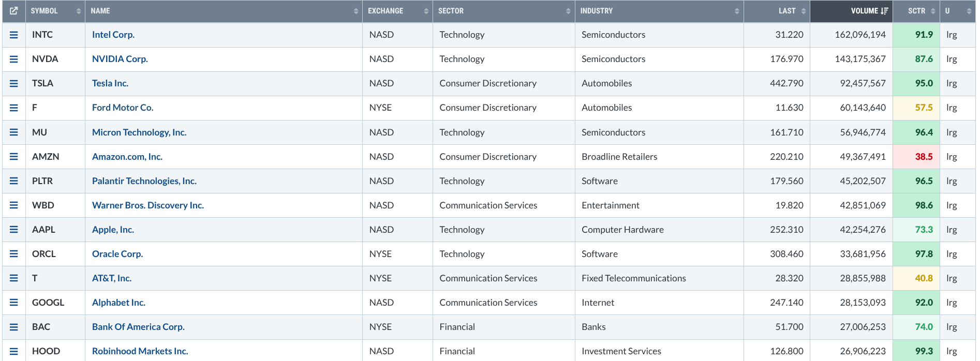Click the external link icon in table header

tap(14, 11)
